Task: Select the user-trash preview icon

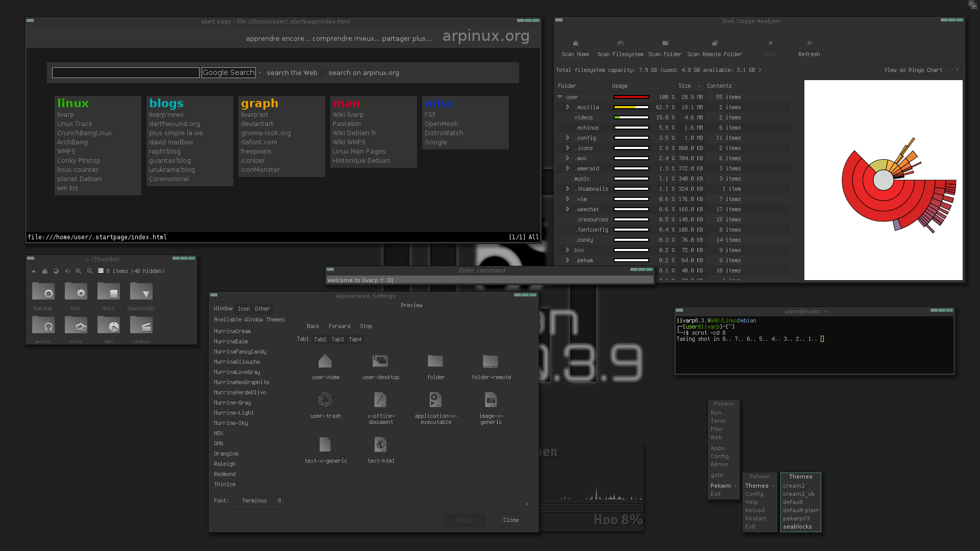Action: point(325,399)
